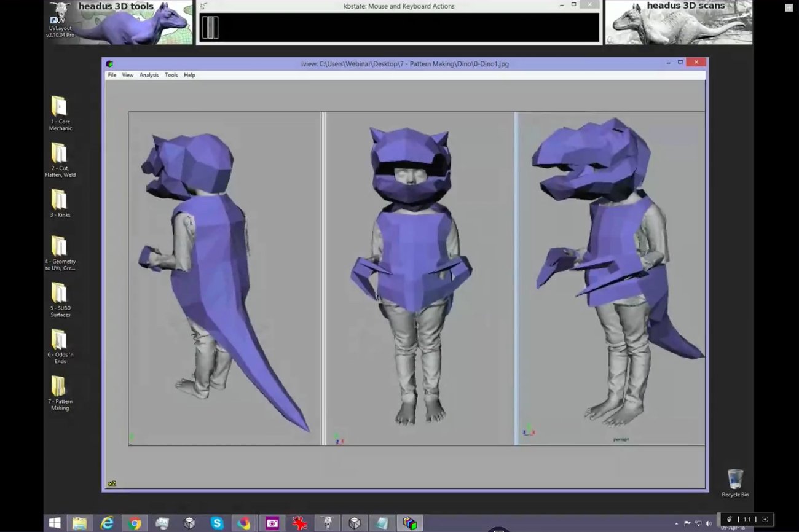Click the camera capture icon on the taskbar
Screen dimensions: 799x532
point(272,523)
